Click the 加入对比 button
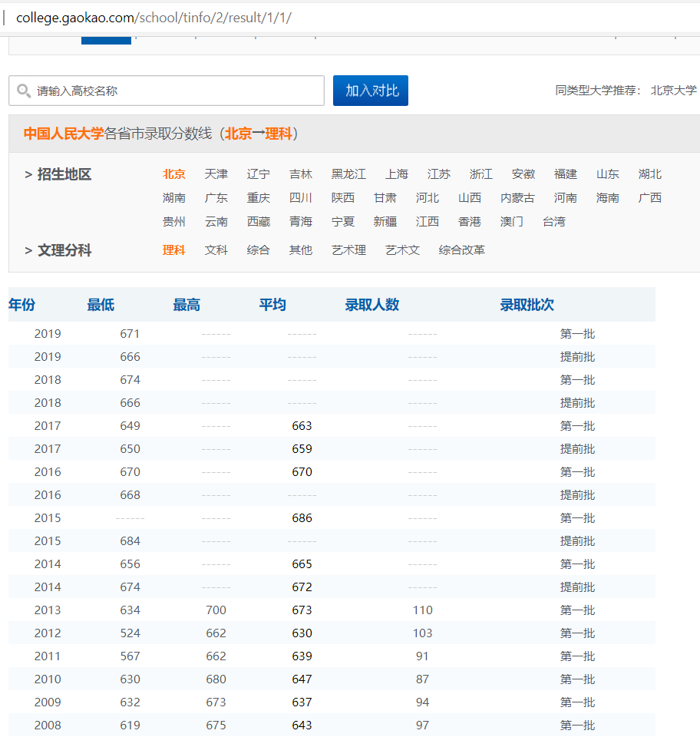 click(371, 91)
